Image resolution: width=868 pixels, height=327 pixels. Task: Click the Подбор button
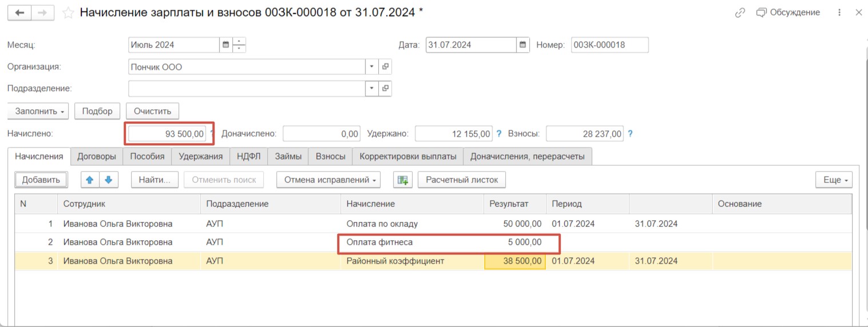(97, 111)
